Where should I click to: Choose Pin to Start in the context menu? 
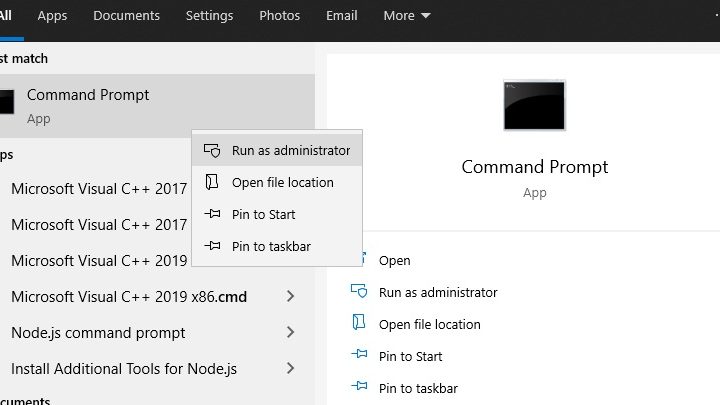pos(277,214)
